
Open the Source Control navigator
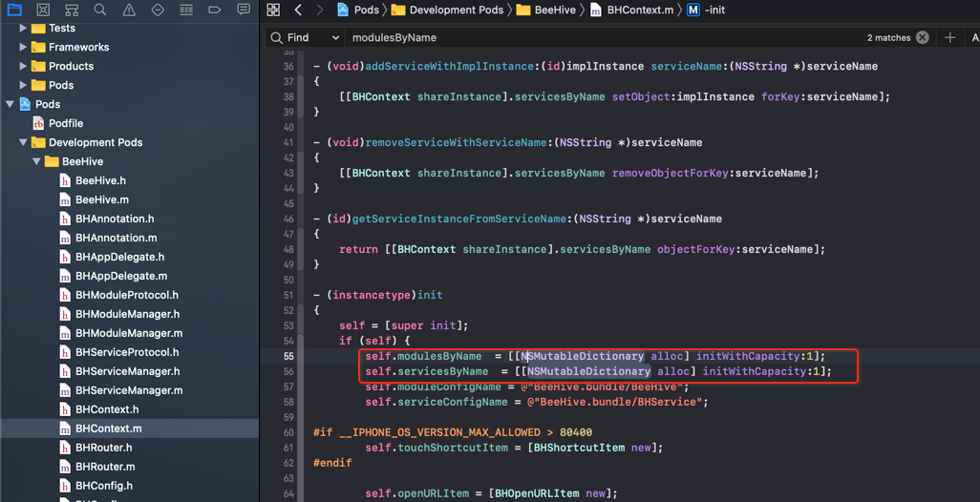43,10
